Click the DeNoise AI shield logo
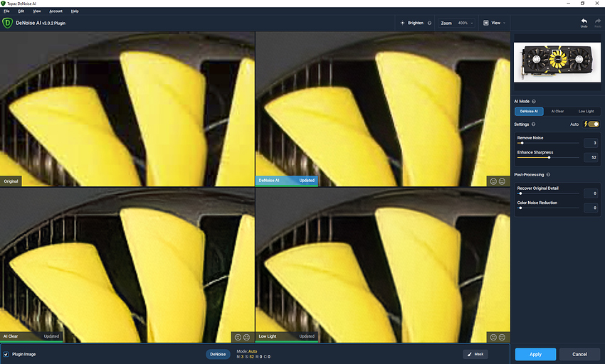Image resolution: width=605 pixels, height=364 pixels. 7,23
